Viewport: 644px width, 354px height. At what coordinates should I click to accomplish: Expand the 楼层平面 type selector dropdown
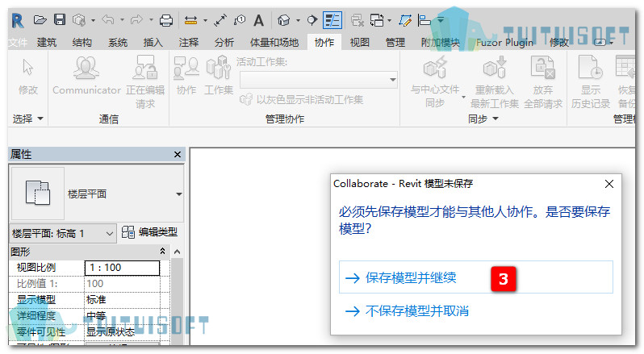tap(178, 194)
